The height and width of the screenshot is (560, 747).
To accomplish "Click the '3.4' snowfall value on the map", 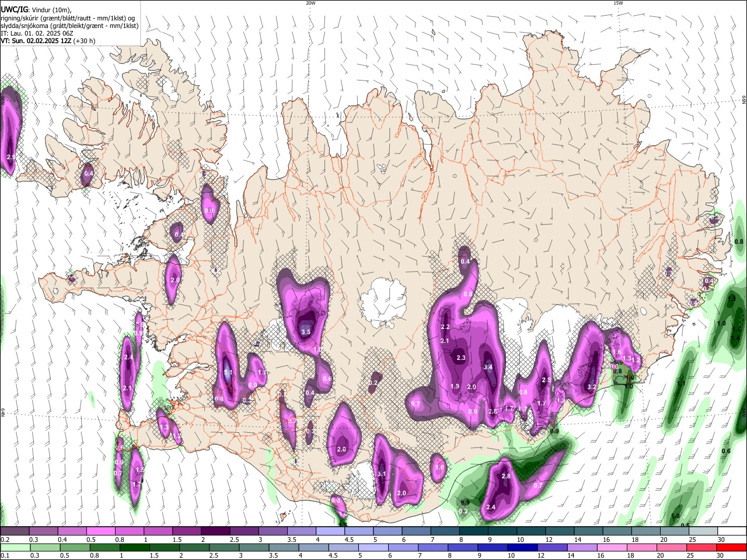I will point(489,367).
